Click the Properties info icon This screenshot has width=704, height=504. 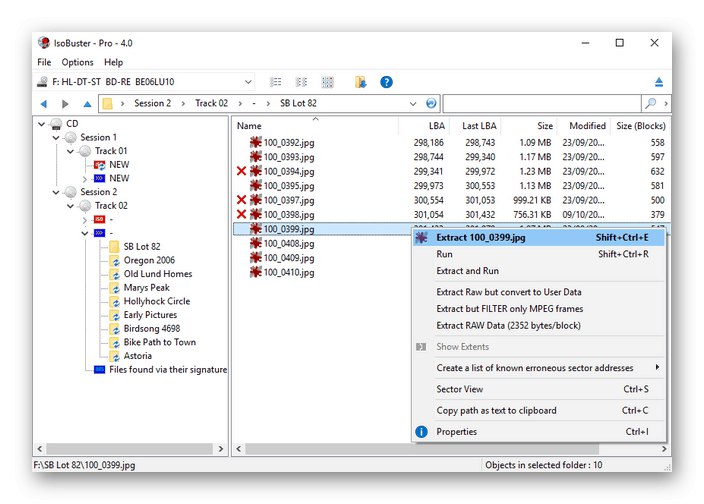pos(421,432)
